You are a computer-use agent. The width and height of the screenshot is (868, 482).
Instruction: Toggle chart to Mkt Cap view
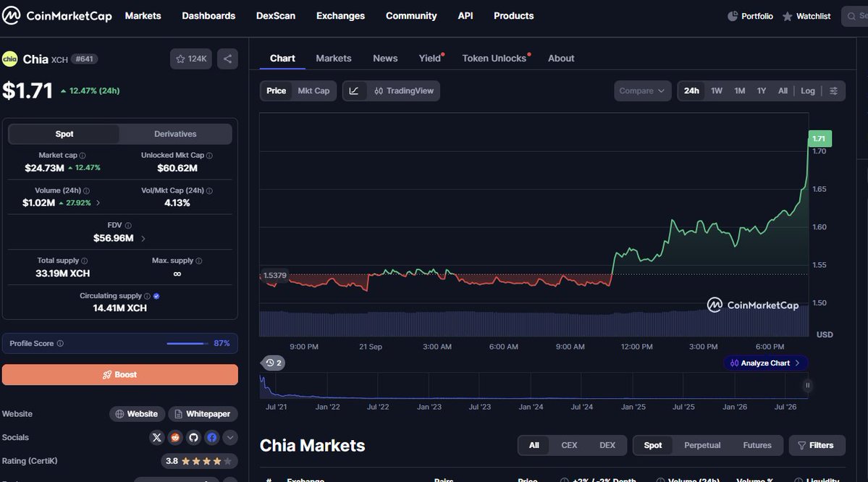click(313, 90)
